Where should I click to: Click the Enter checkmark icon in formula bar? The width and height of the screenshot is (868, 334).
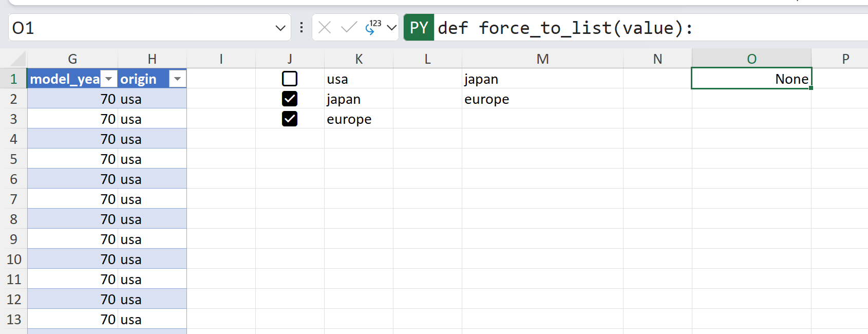(x=349, y=27)
